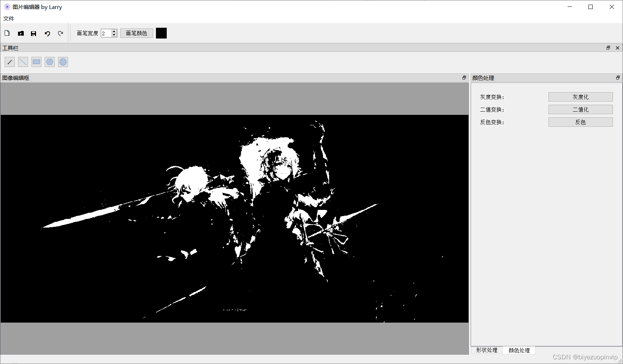Select the rectangle shape tool
Viewport: 623px width, 364px height.
click(x=36, y=62)
